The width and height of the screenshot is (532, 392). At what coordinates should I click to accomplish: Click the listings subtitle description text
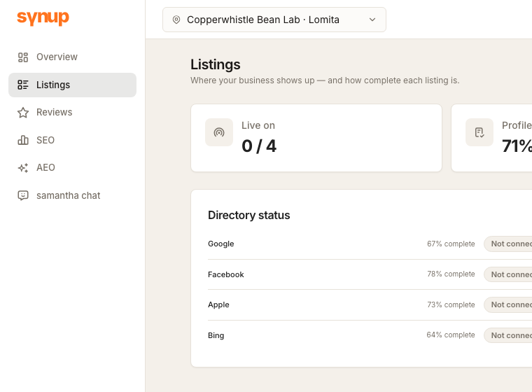325,80
